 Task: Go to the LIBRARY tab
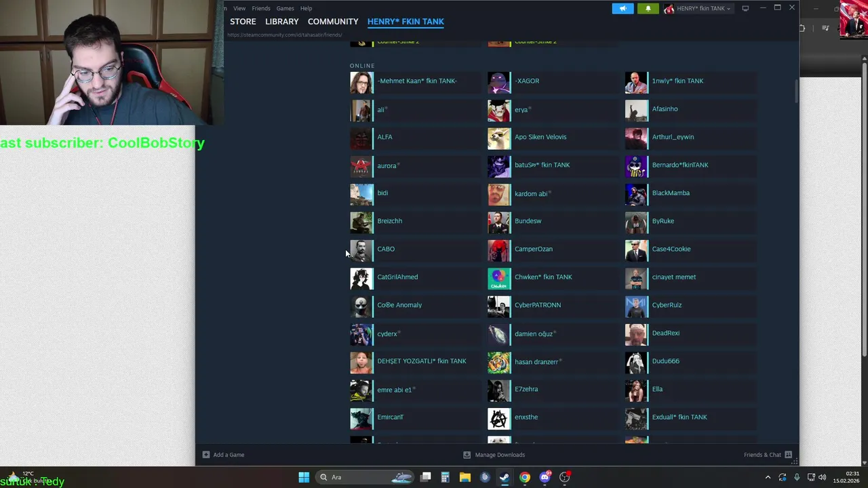282,22
